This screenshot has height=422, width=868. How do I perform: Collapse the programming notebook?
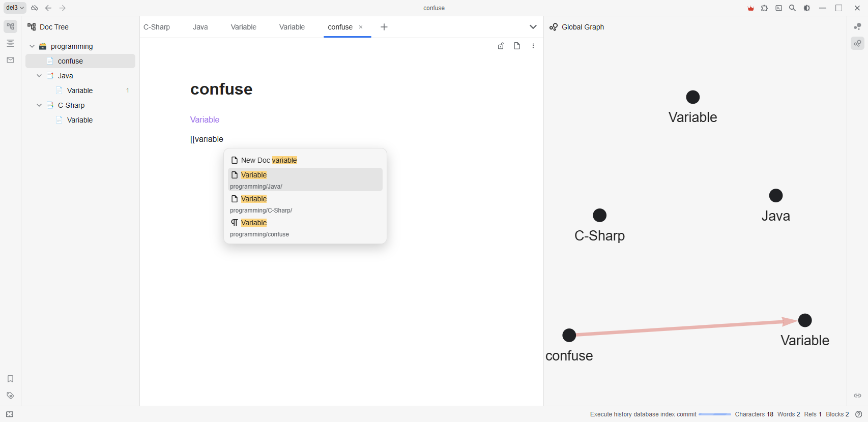pos(32,46)
